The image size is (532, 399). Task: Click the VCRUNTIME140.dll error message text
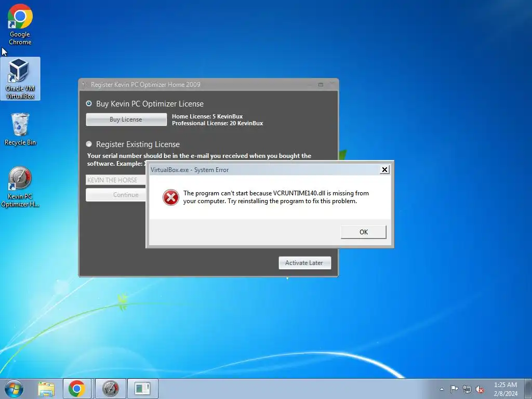point(276,197)
